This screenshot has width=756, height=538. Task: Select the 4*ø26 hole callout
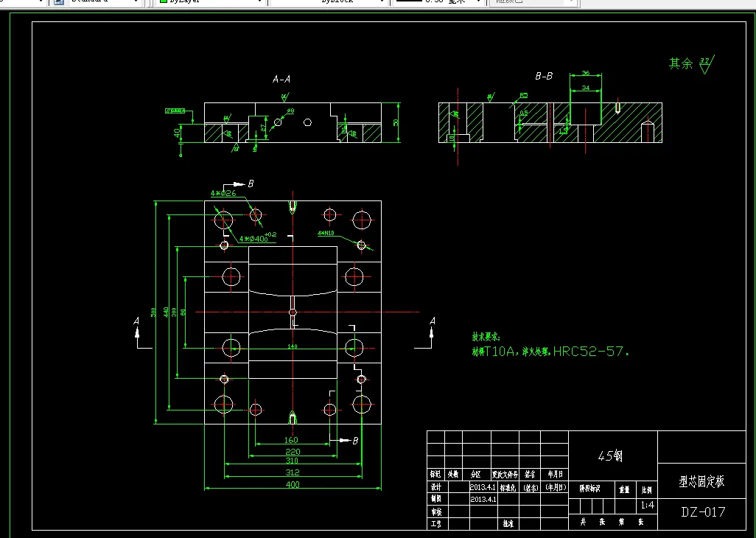tap(223, 193)
